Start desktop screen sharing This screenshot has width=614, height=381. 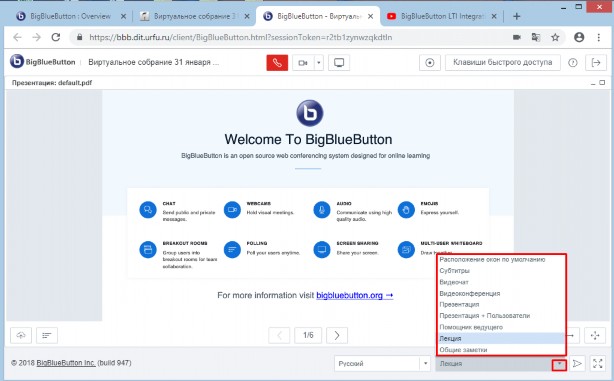[339, 63]
